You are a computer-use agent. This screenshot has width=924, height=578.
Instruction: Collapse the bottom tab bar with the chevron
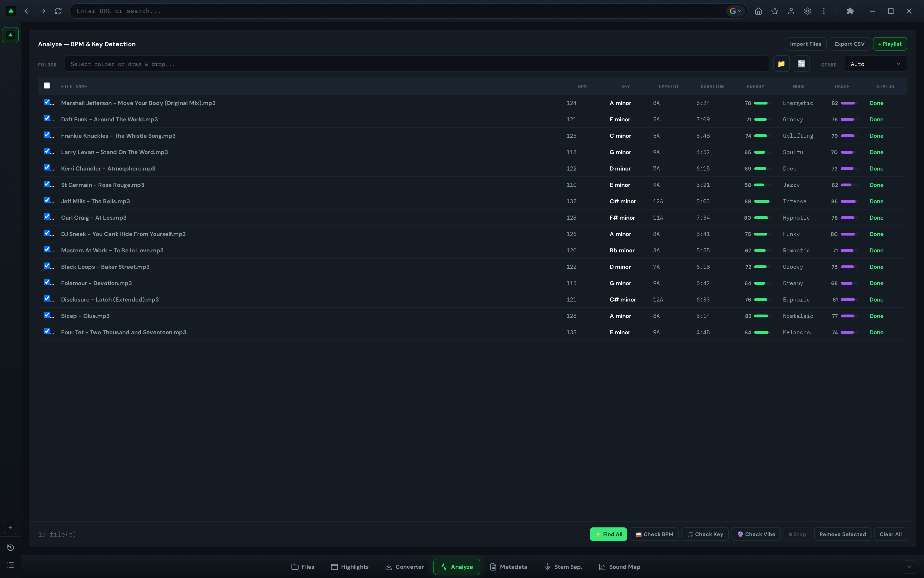(909, 567)
